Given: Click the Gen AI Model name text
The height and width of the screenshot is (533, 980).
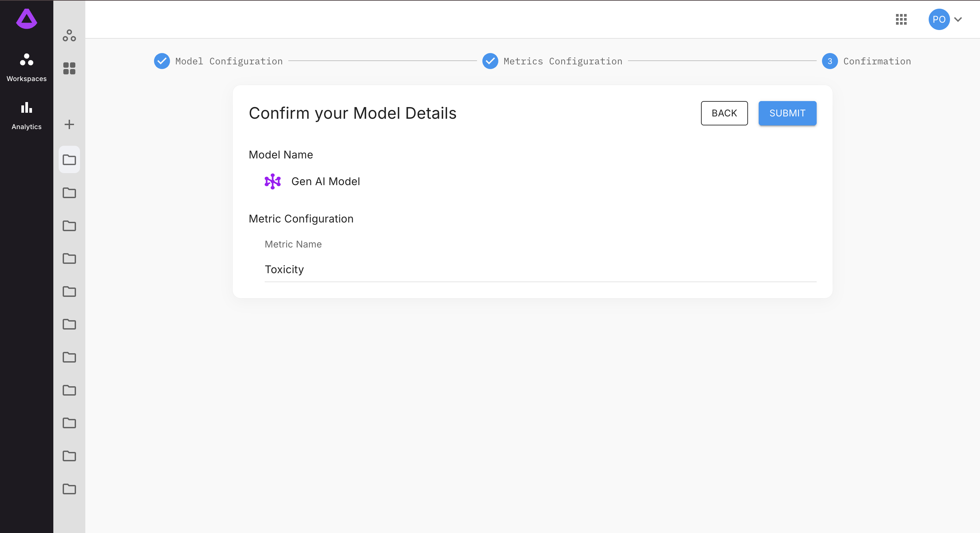Looking at the screenshot, I should (326, 181).
